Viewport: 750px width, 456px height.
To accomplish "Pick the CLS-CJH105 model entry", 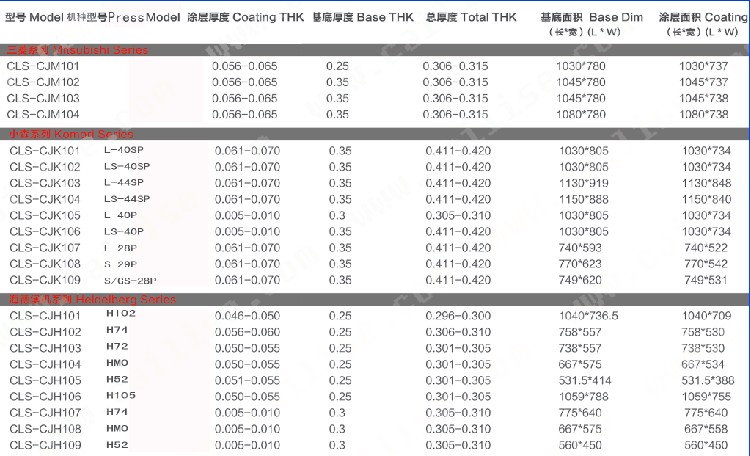I will tap(45, 380).
